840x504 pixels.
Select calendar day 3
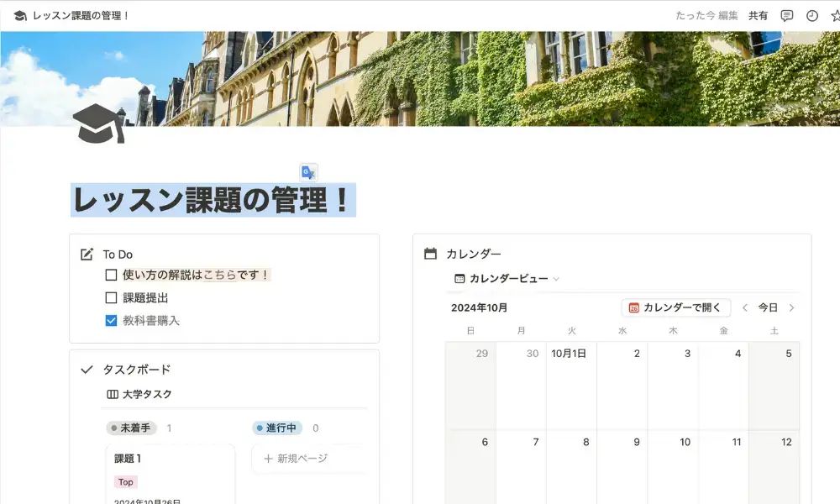pos(673,386)
